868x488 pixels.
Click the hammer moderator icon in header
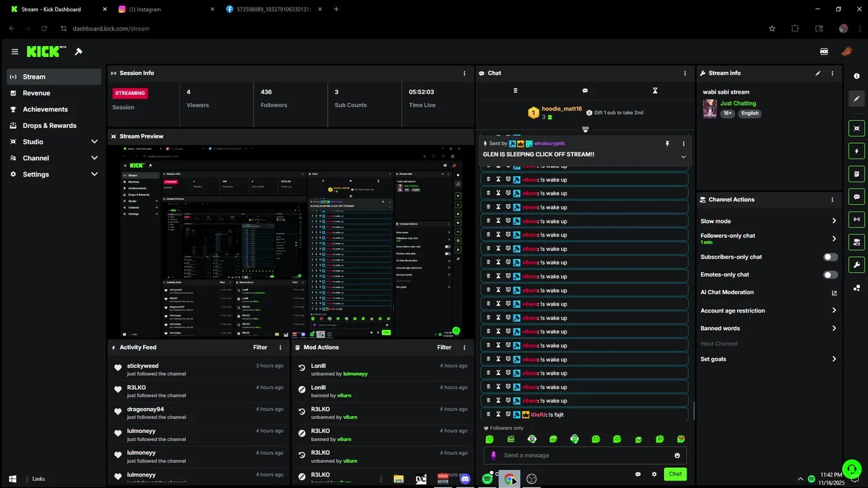tap(79, 52)
